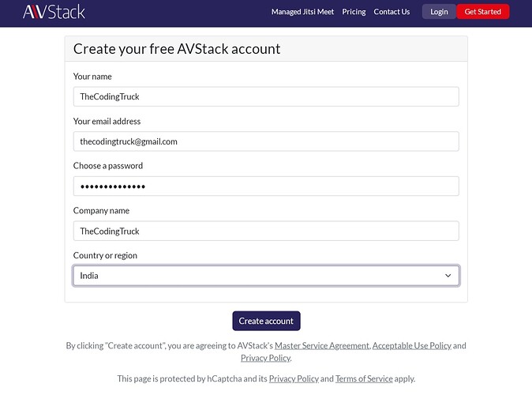The image size is (532, 395).
Task: Submit with Create account button
Action: coord(266,321)
